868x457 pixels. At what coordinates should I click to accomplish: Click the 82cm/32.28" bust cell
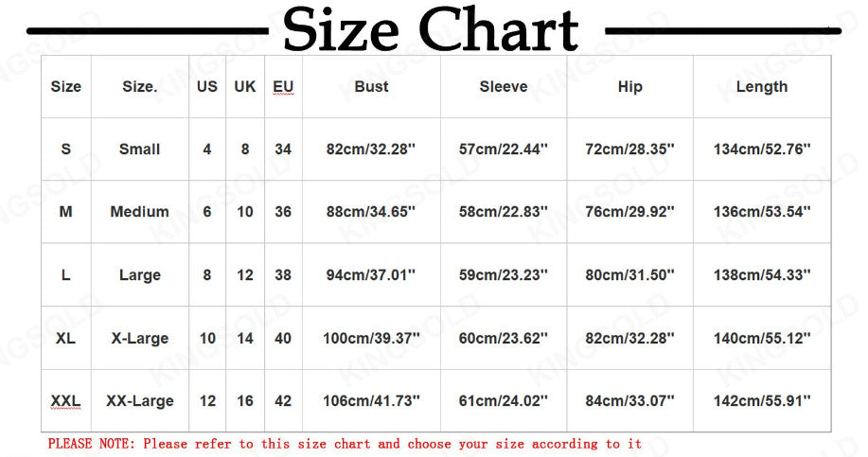click(370, 149)
